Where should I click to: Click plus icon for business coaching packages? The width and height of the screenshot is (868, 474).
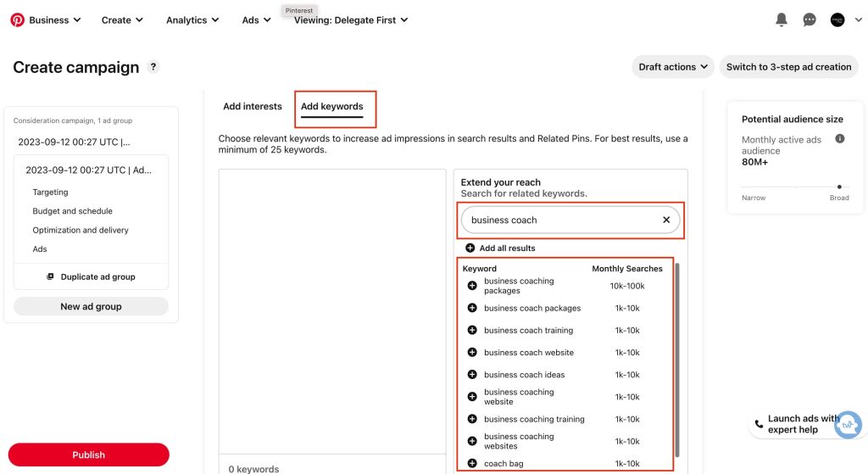tap(472, 286)
